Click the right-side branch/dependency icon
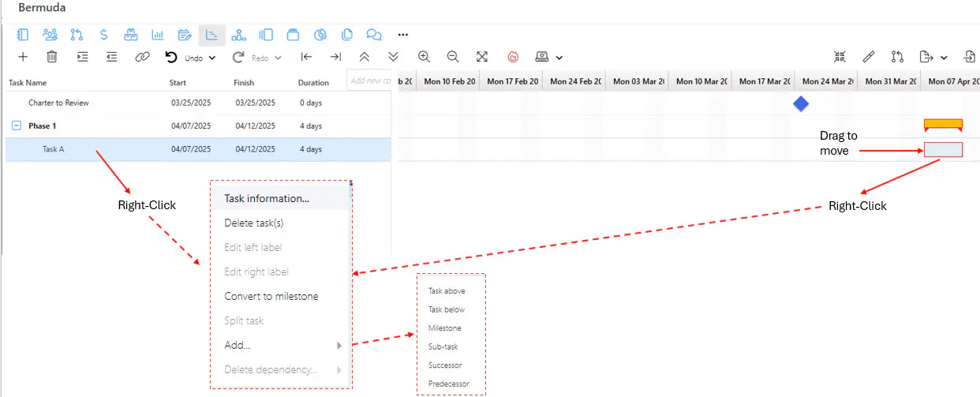980x397 pixels. pos(897,57)
